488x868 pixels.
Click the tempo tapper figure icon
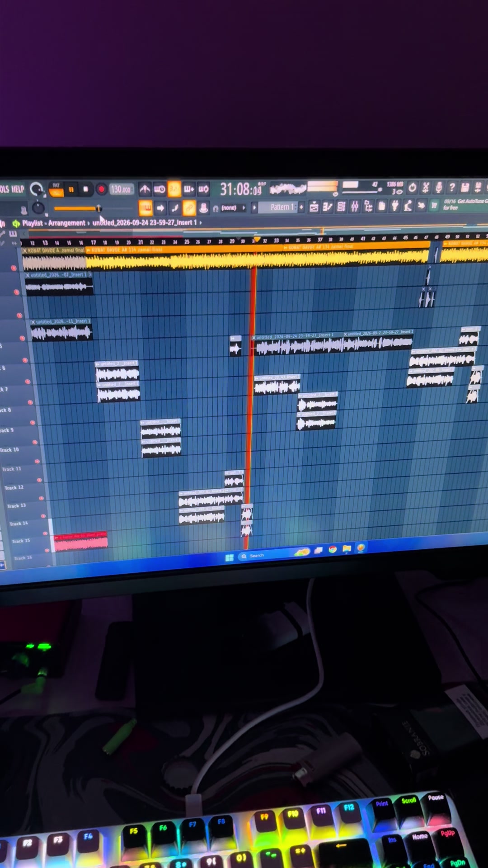408,206
